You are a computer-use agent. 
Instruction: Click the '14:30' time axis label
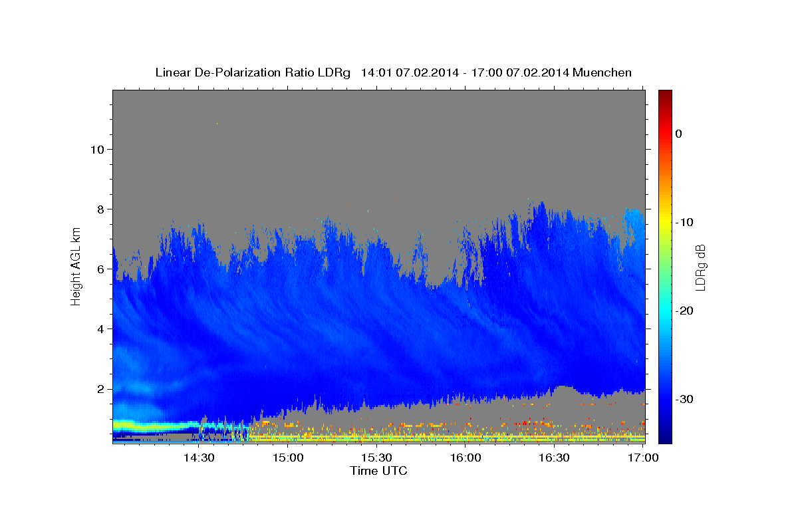pyautogui.click(x=199, y=458)
